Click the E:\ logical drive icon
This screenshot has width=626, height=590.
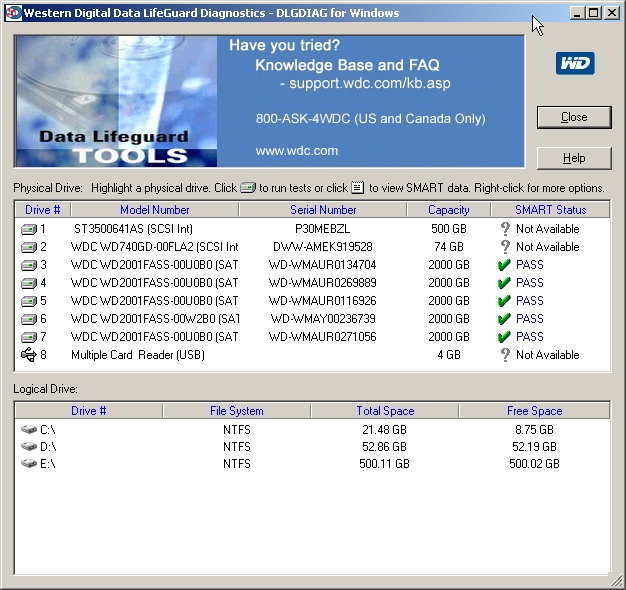click(x=29, y=463)
